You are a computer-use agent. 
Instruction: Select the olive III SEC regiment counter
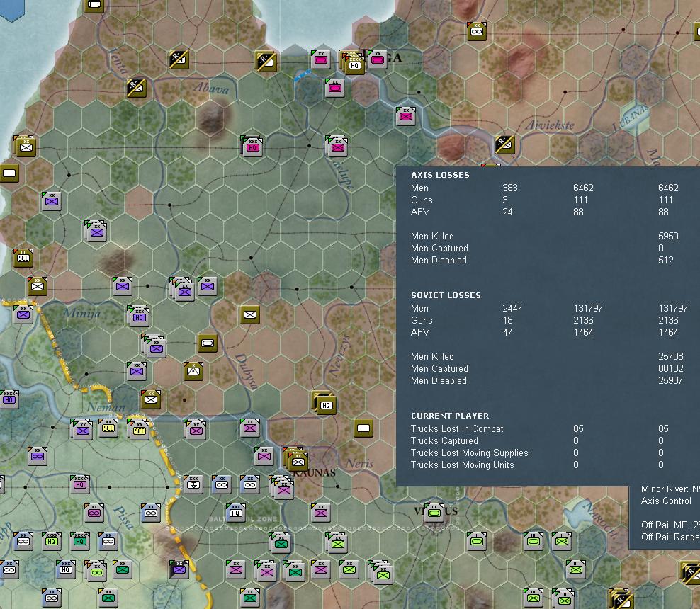pos(23,258)
